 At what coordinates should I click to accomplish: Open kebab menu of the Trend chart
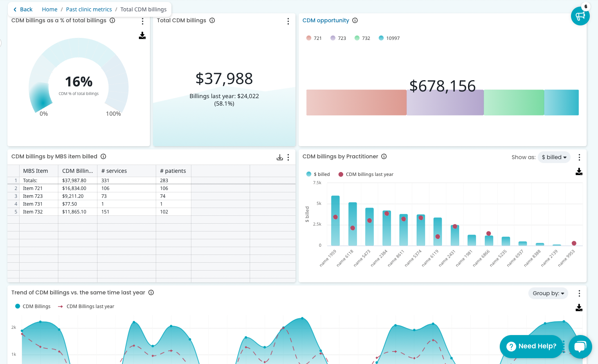pos(579,293)
